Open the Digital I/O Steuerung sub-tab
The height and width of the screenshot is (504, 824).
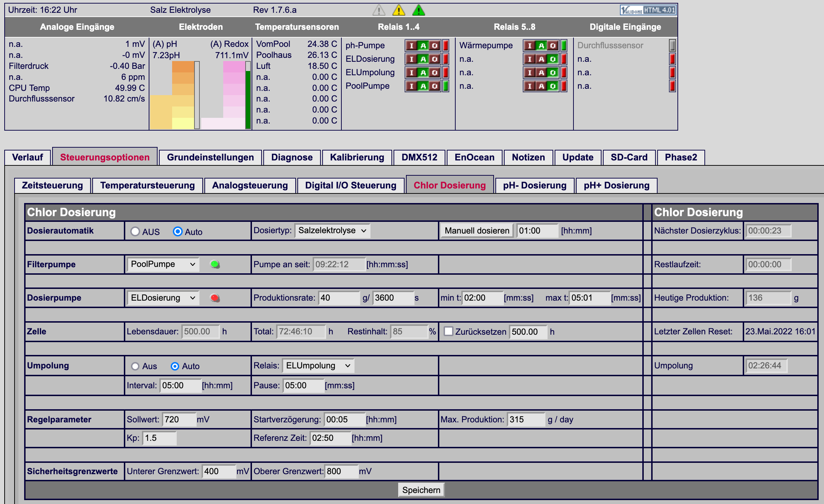click(x=351, y=185)
